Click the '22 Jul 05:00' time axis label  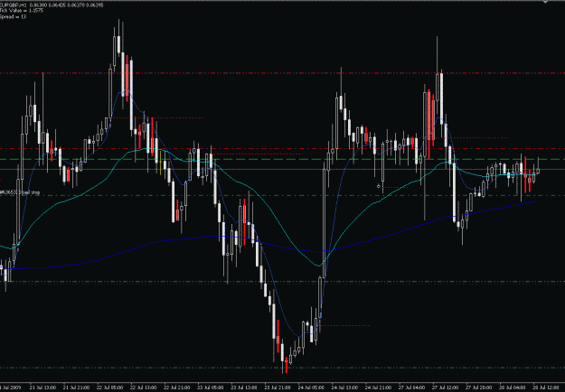(110, 387)
